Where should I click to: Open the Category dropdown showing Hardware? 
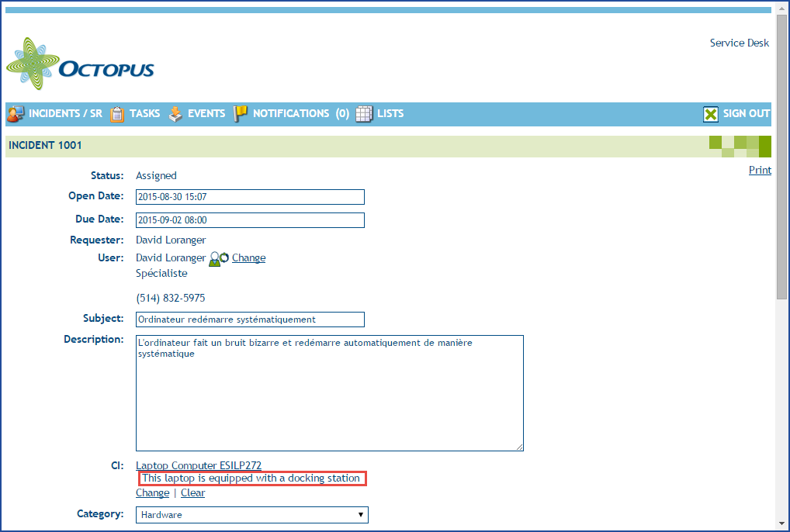click(x=251, y=515)
